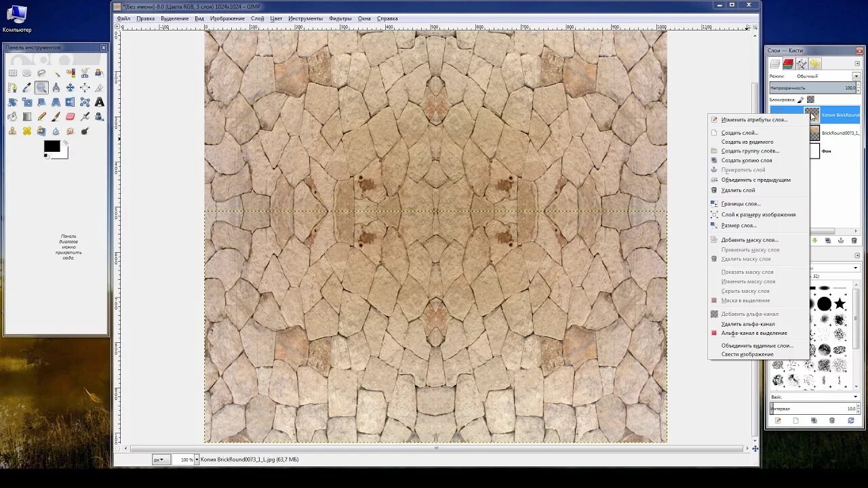Screen dimensions: 868x488
Task: Switch to the Channels tab
Action: (x=788, y=64)
